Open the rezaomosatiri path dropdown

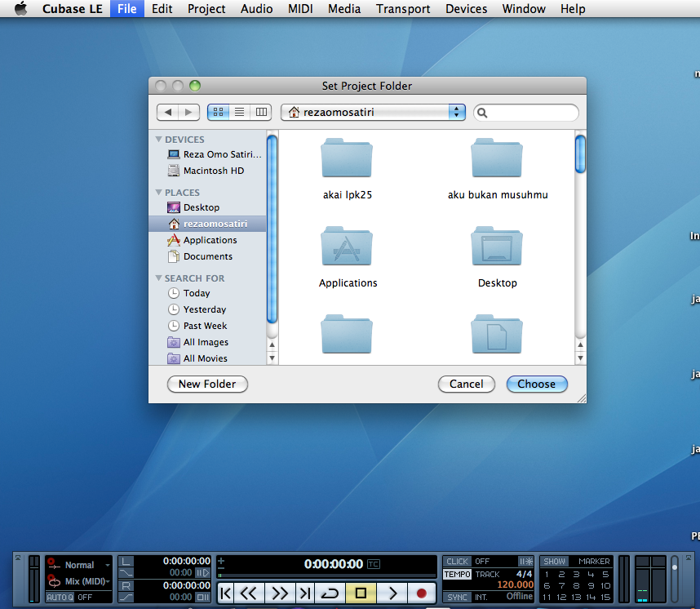373,112
